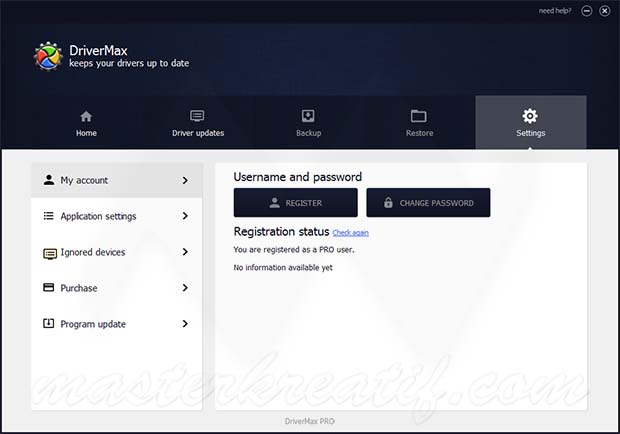Open the Restore tab label
Screen dimensions: 620x434
coord(420,133)
